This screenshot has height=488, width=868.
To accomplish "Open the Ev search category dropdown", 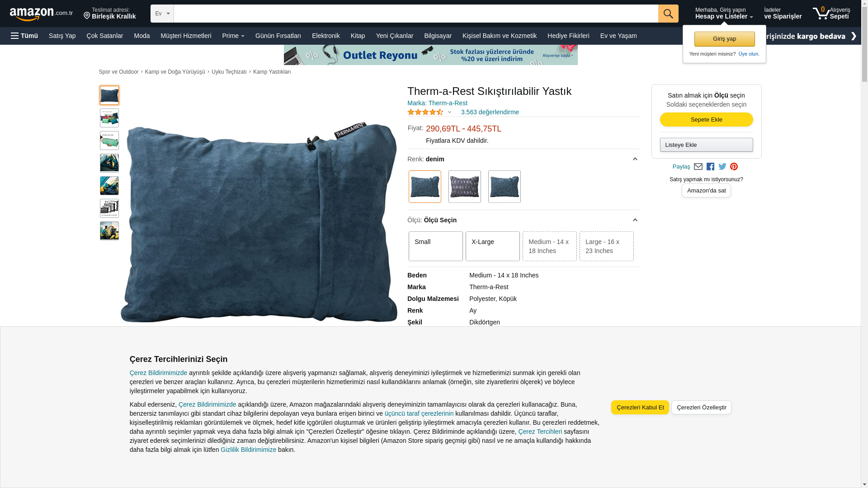I will pyautogui.click(x=162, y=14).
